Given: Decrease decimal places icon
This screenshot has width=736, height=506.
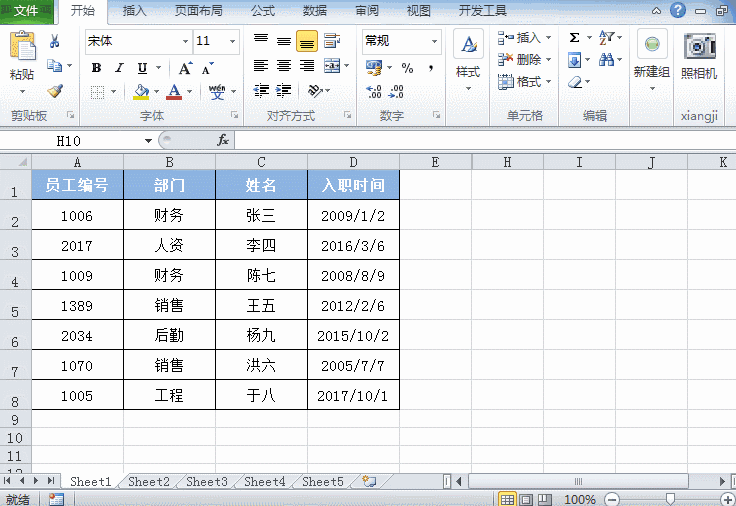Looking at the screenshot, I should 397,91.
